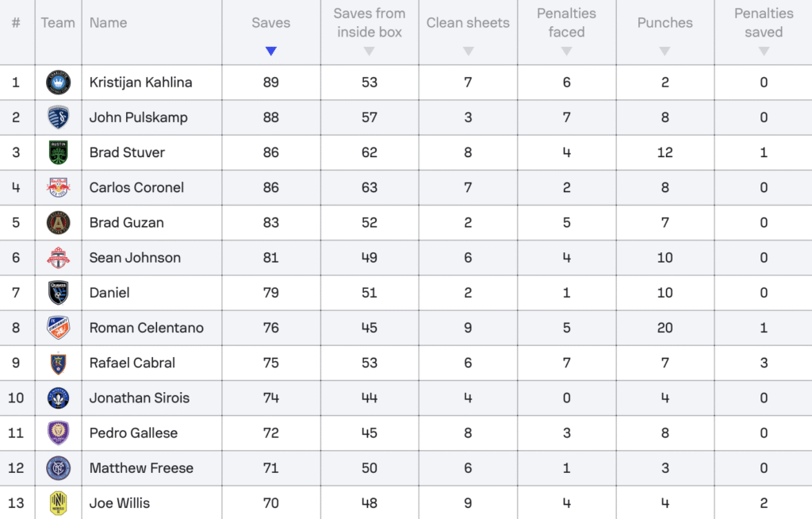
Task: Click the Sporting Kansas City logo icon
Action: tap(58, 117)
